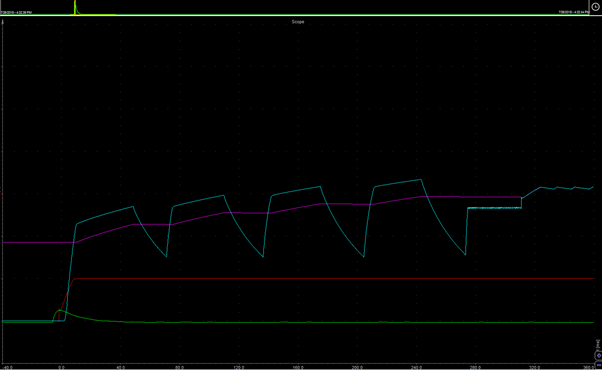Click the highest peak of the cyan trace
Viewport: 602px width, 370px height.
(421, 180)
